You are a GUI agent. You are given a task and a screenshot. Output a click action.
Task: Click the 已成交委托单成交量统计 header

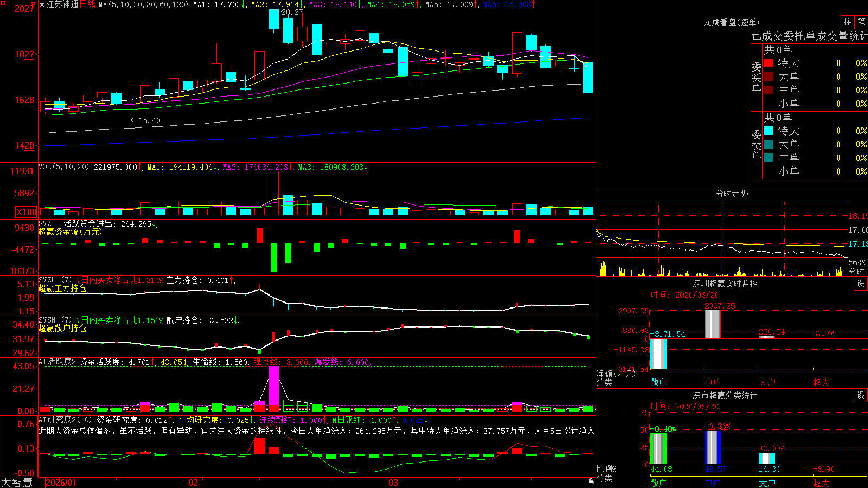tap(809, 36)
